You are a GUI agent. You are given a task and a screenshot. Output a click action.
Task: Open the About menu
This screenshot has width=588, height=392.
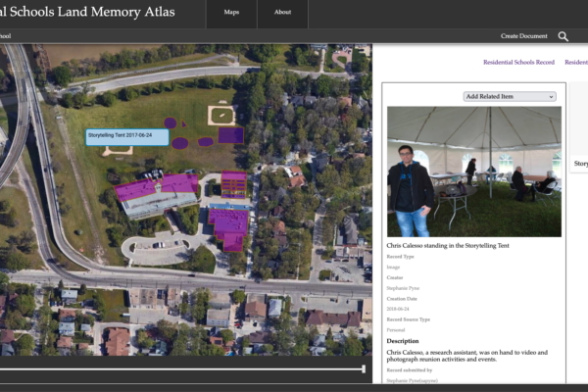point(282,13)
